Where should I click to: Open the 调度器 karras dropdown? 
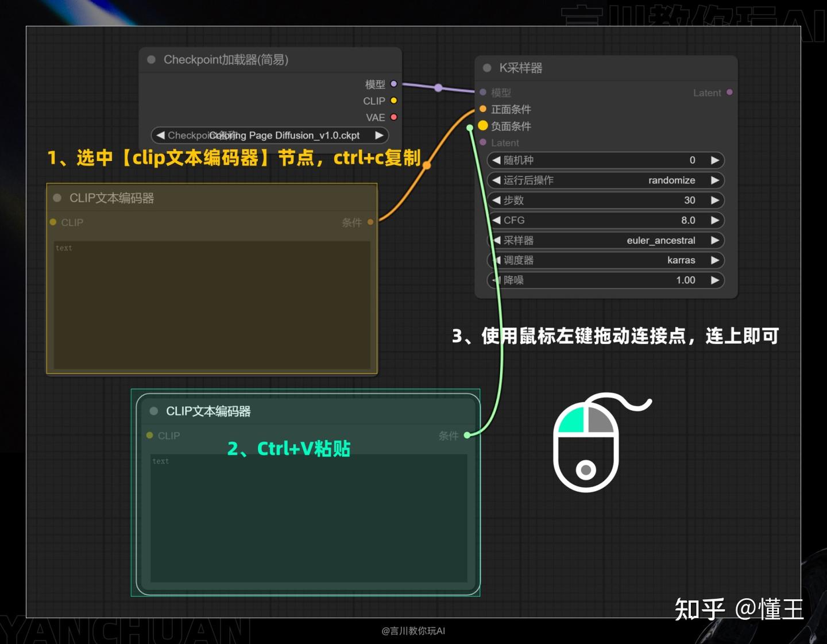[606, 260]
